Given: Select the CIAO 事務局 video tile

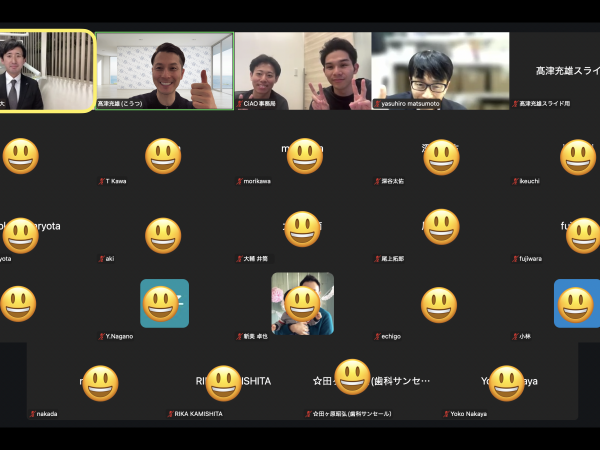Looking at the screenshot, I should coord(302,70).
